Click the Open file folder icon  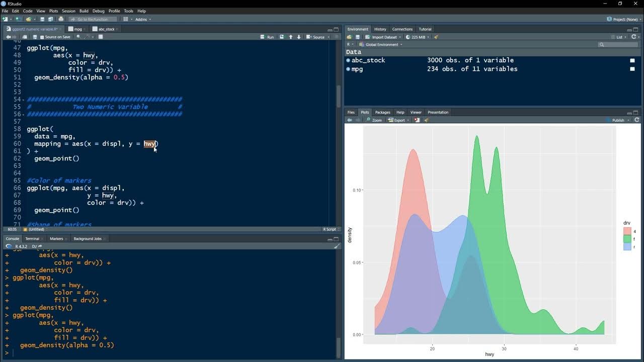29,19
